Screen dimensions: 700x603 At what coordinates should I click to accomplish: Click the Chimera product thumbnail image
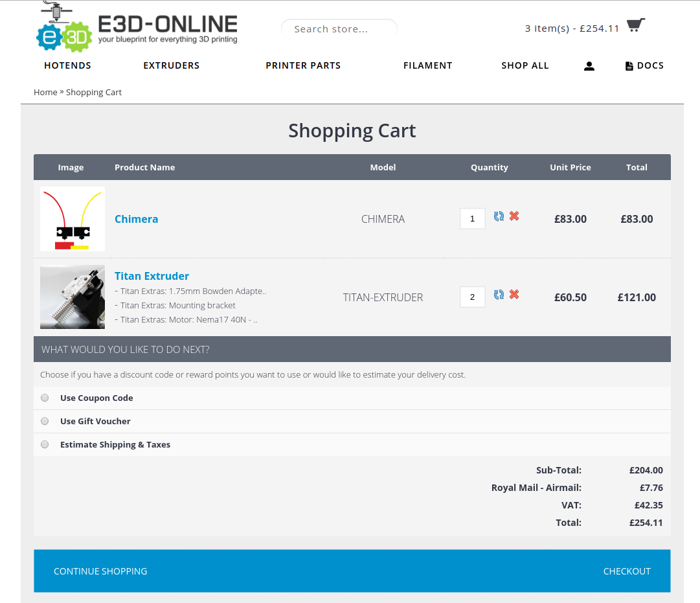tap(73, 219)
